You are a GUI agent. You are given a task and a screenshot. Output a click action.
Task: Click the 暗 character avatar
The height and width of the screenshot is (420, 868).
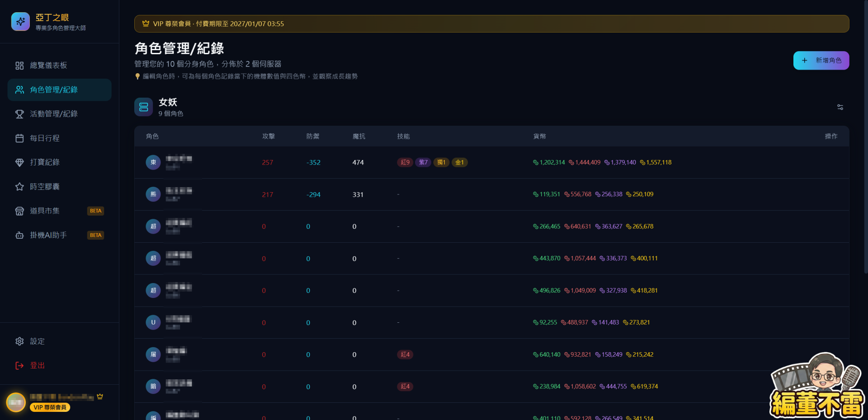coord(153,387)
